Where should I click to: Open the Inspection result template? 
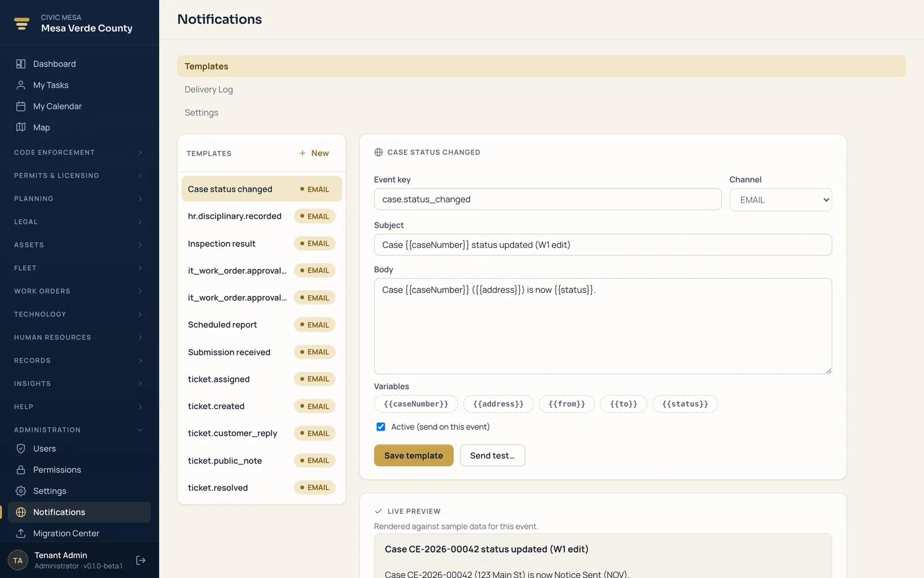tap(262, 243)
